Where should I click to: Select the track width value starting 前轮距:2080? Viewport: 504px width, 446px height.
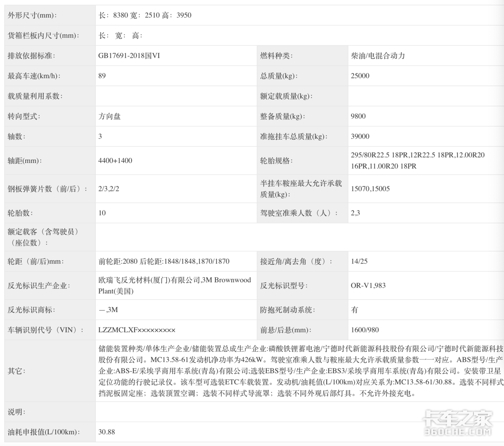[164, 261]
